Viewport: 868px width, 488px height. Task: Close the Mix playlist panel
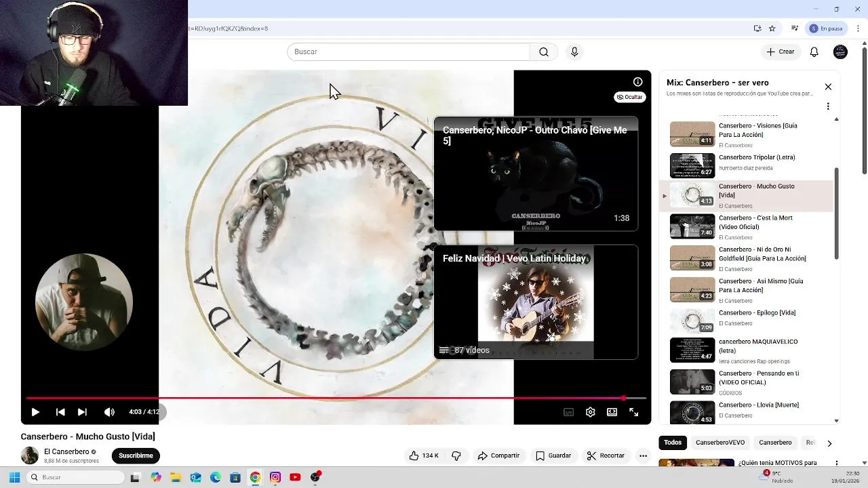click(x=828, y=87)
